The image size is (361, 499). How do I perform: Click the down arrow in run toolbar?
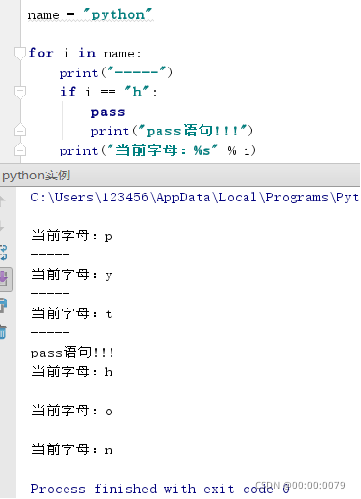[2, 226]
